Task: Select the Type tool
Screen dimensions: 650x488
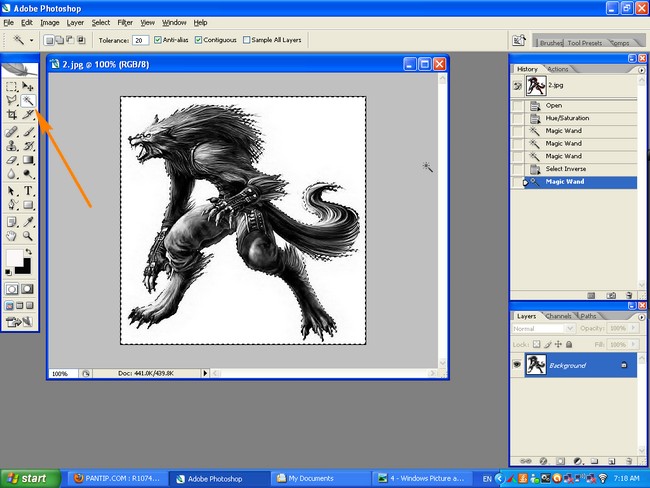Action: pyautogui.click(x=28, y=191)
